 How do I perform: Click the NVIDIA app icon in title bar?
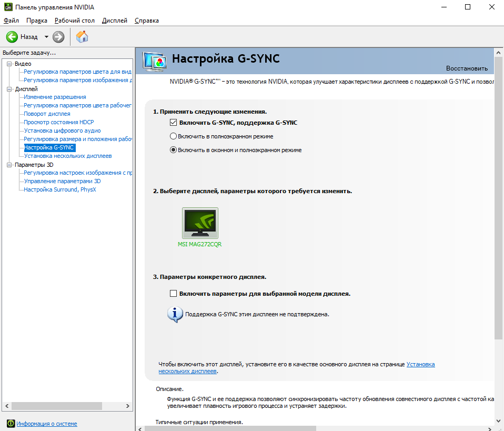coord(8,7)
